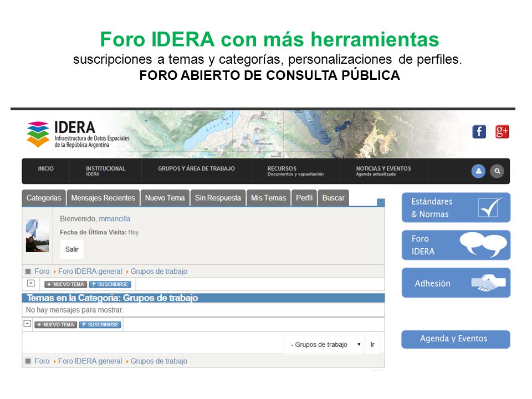Open the Google Plus icon
The width and height of the screenshot is (532, 399).
502,132
